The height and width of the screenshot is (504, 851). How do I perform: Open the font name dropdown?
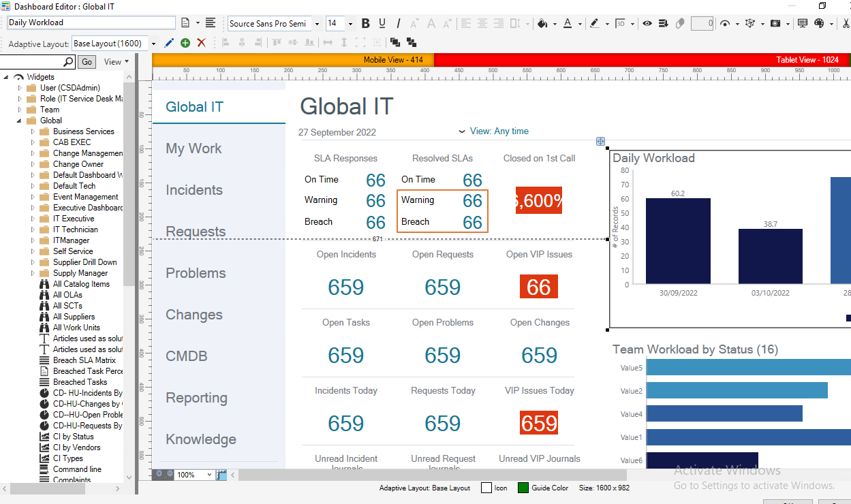(x=317, y=24)
